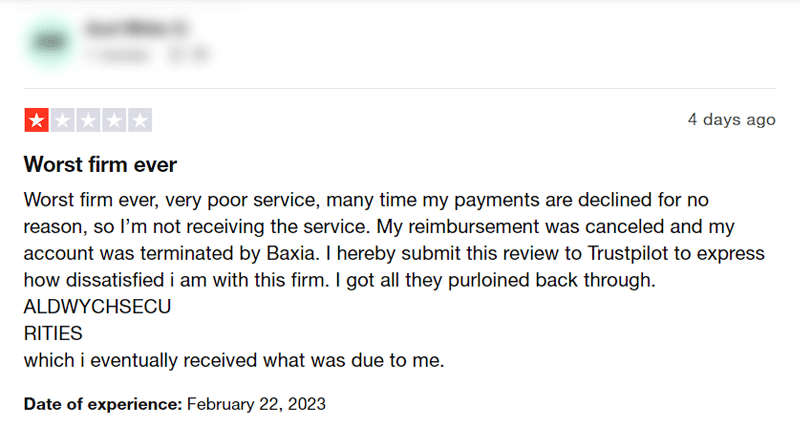Click the "Date of experience:" label

pos(103,404)
